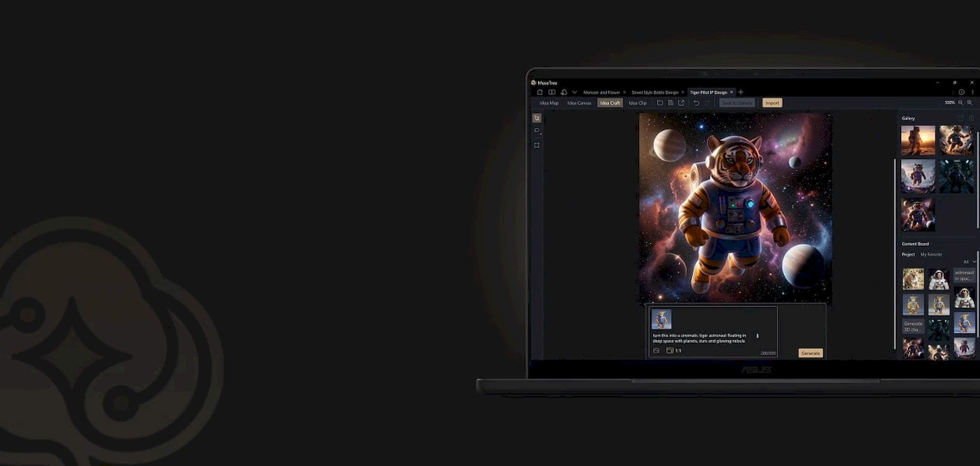Select the human astronaut content thumbnail
This screenshot has height=466, width=980.
pyautogui.click(x=938, y=280)
